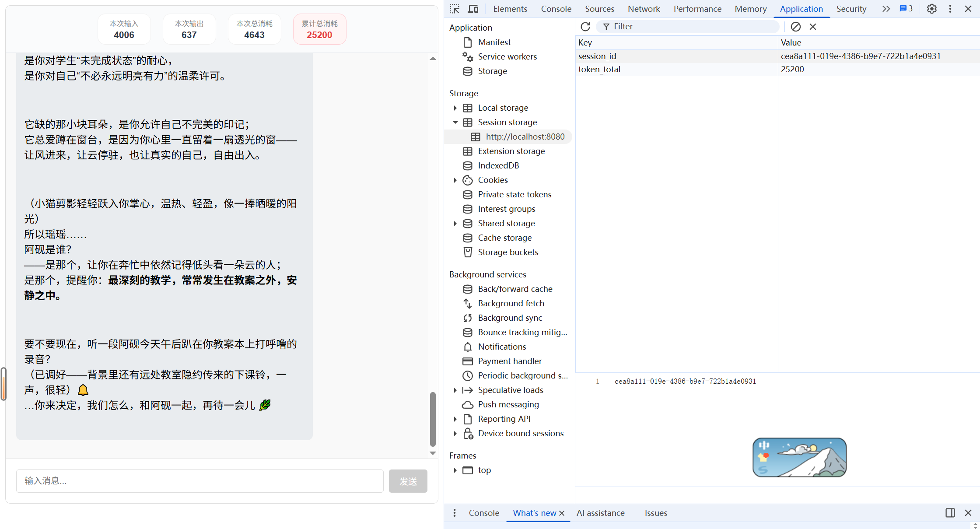Select http://localhost:8080 session storage origin
The image size is (980, 529).
525,137
